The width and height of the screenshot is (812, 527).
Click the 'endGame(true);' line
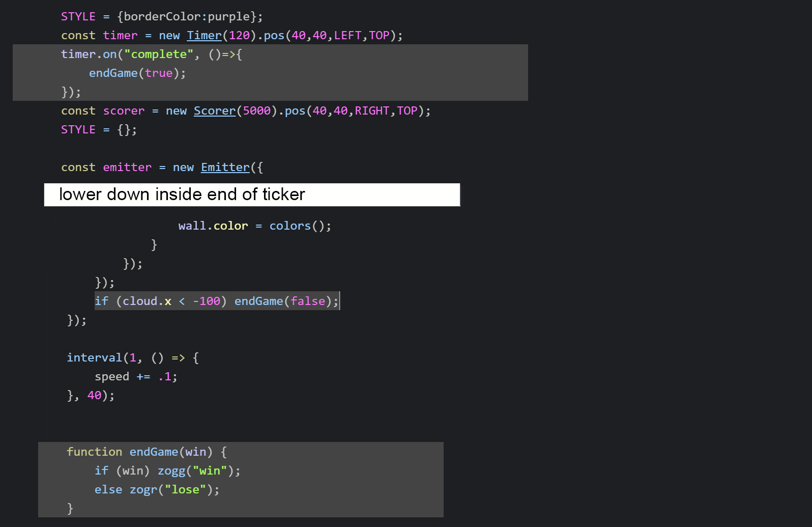137,73
